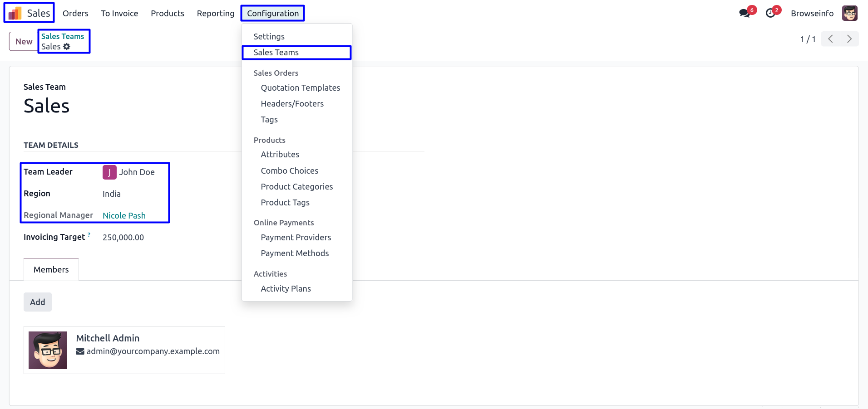Open Product Categories
This screenshot has width=868, height=409.
click(297, 187)
